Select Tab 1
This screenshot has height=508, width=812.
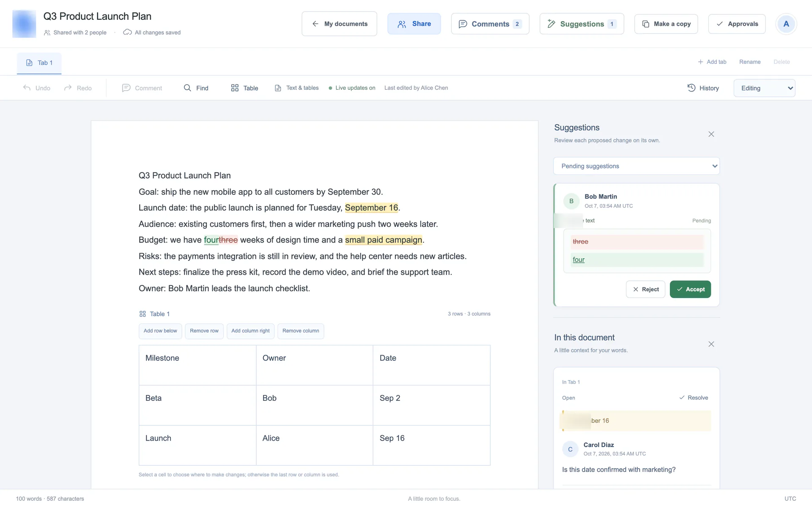coord(39,63)
